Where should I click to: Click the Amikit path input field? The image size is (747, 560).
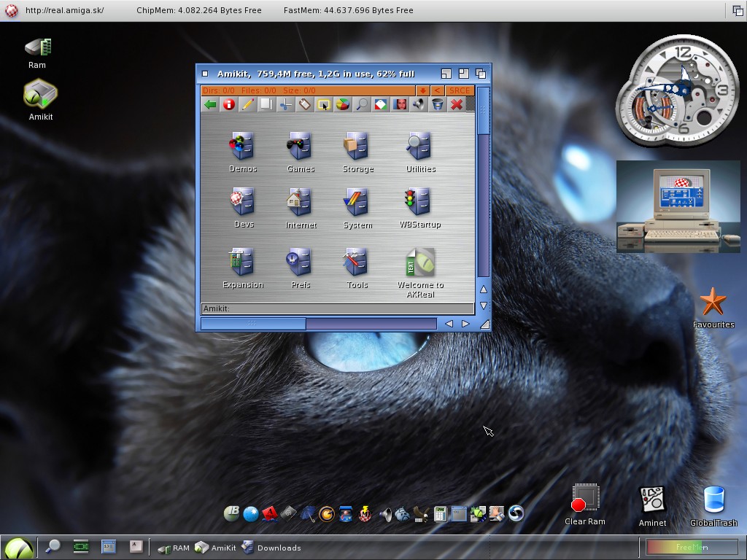337,309
